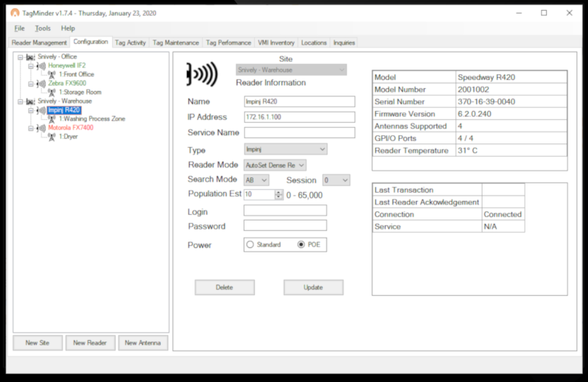This screenshot has width=588, height=382.
Task: Click the Dryer antenna icon
Action: click(52, 137)
